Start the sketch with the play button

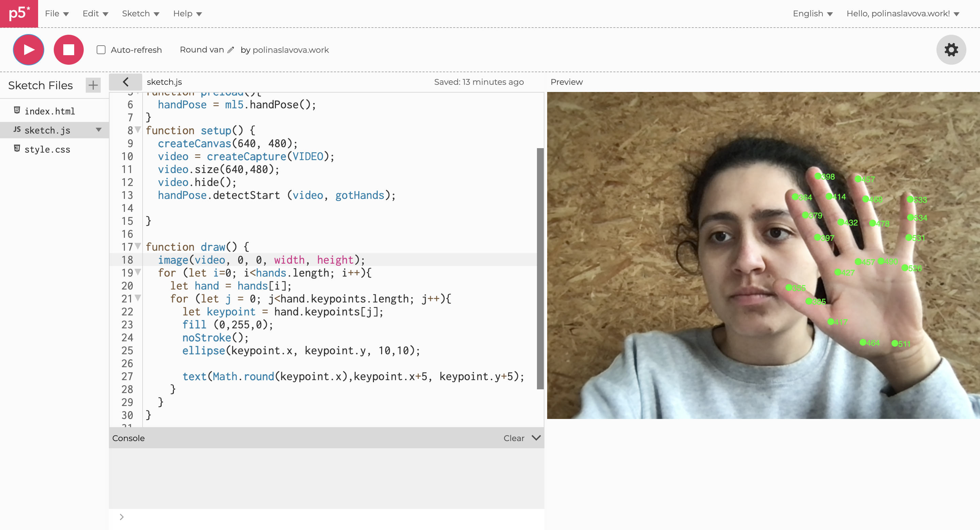tap(29, 49)
